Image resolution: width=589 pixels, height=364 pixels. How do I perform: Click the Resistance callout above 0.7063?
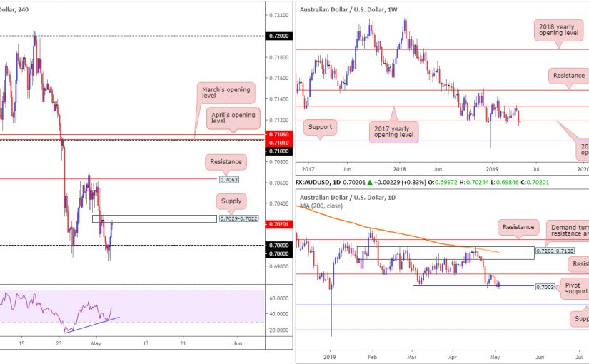[226, 162]
